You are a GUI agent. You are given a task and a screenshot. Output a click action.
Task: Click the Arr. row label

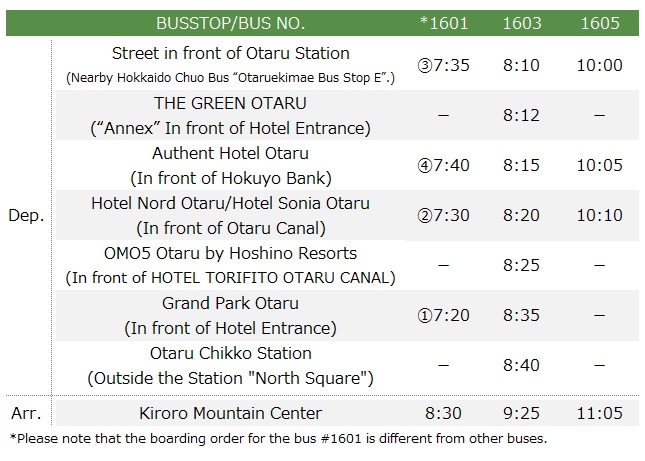(24, 412)
